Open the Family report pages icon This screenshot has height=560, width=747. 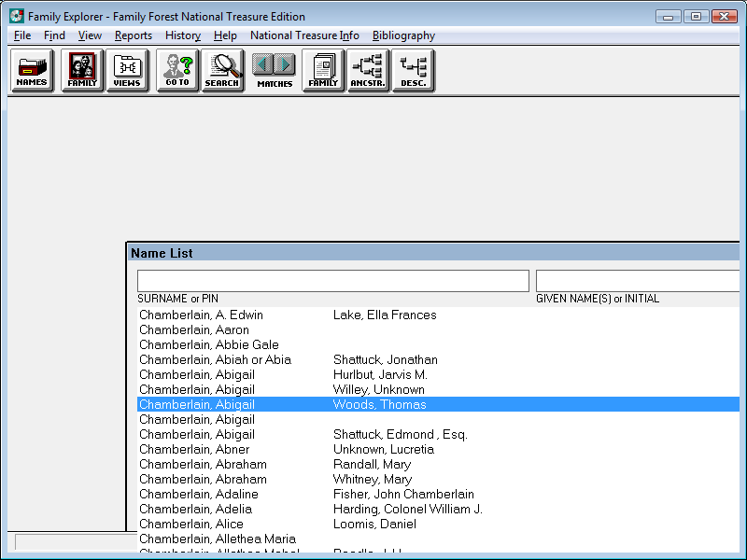pos(323,71)
